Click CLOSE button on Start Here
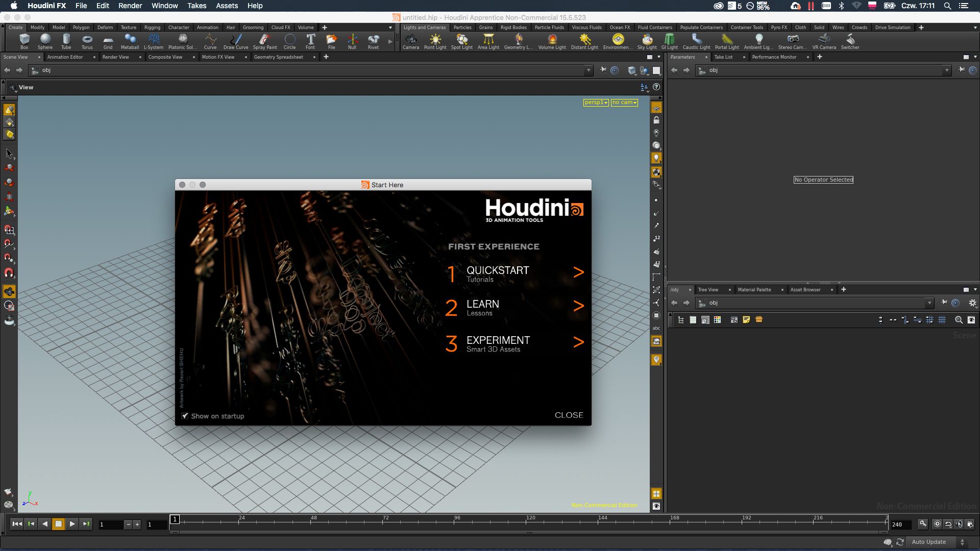980x551 pixels. pos(569,415)
